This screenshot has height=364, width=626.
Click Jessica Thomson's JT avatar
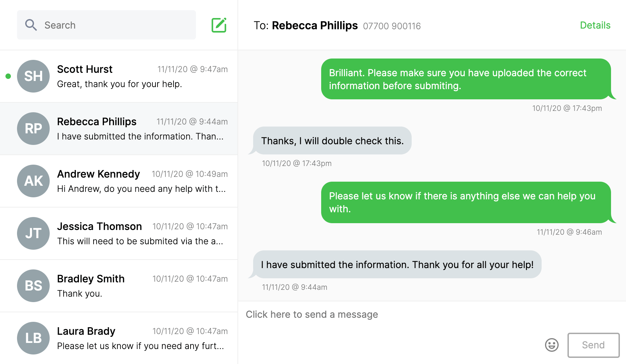(x=33, y=233)
